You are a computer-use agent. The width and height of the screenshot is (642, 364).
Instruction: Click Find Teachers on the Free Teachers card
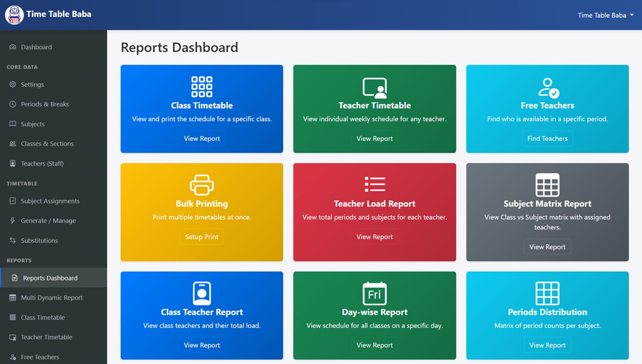click(x=547, y=138)
